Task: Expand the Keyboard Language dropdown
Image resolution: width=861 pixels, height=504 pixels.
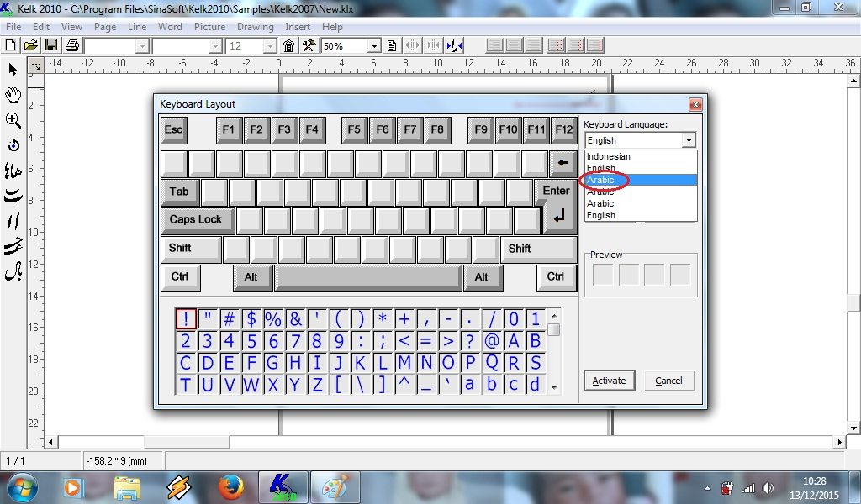Action: (x=689, y=140)
